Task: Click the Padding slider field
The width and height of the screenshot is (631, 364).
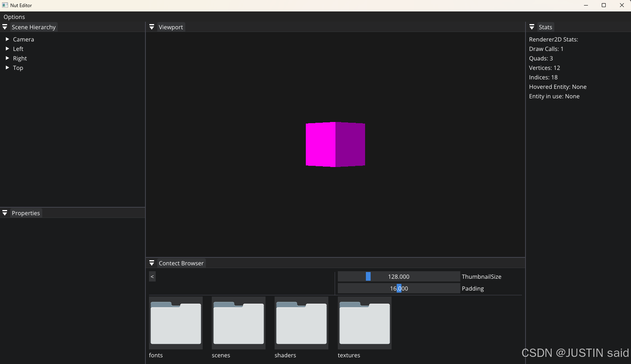Action: click(399, 289)
